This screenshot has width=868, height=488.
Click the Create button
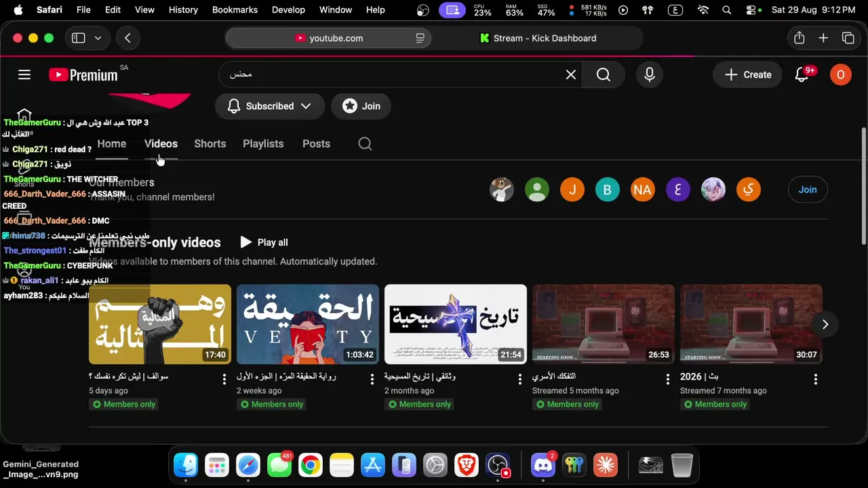(748, 75)
